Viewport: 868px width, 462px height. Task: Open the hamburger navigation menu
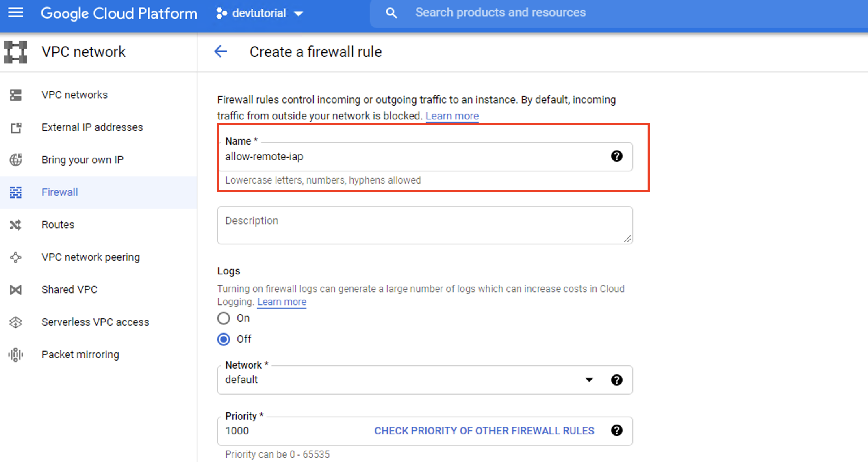pos(16,13)
